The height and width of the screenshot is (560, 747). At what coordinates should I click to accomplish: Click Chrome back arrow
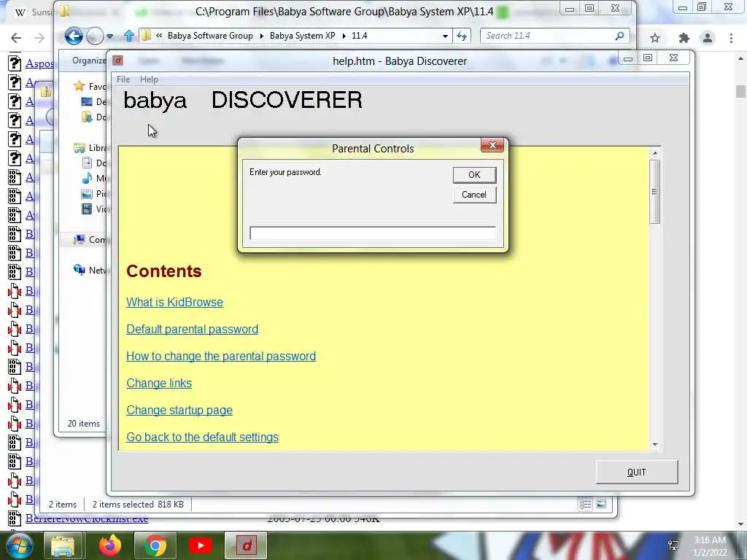(x=16, y=38)
